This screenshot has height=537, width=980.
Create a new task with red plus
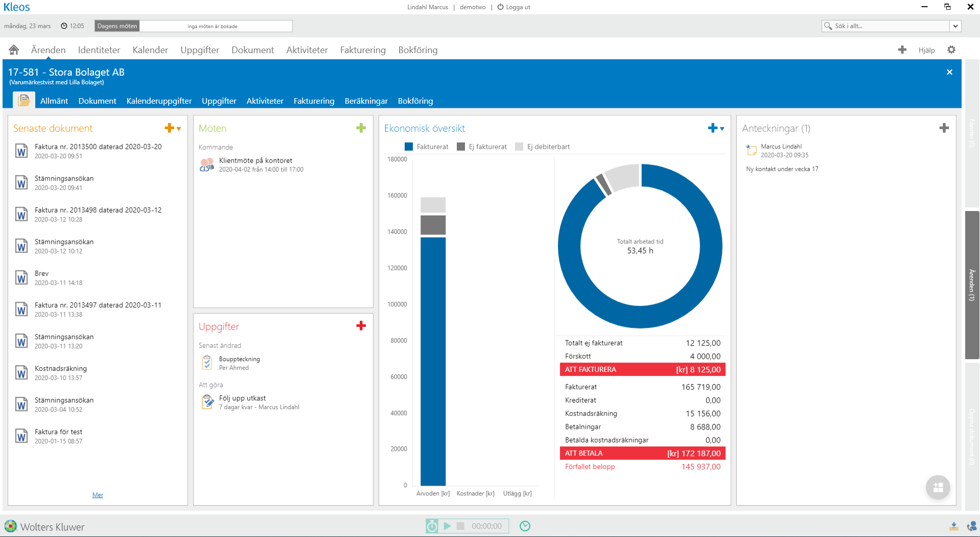point(361,326)
